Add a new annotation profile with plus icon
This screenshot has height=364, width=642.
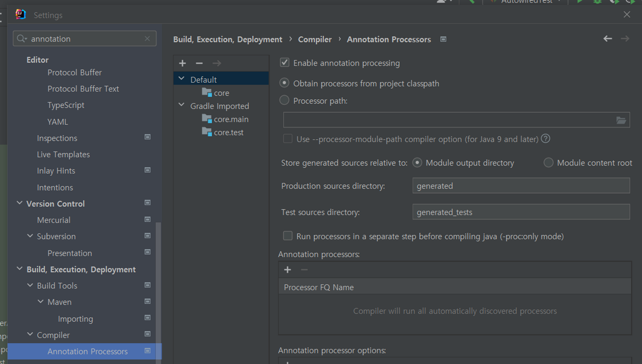(182, 63)
